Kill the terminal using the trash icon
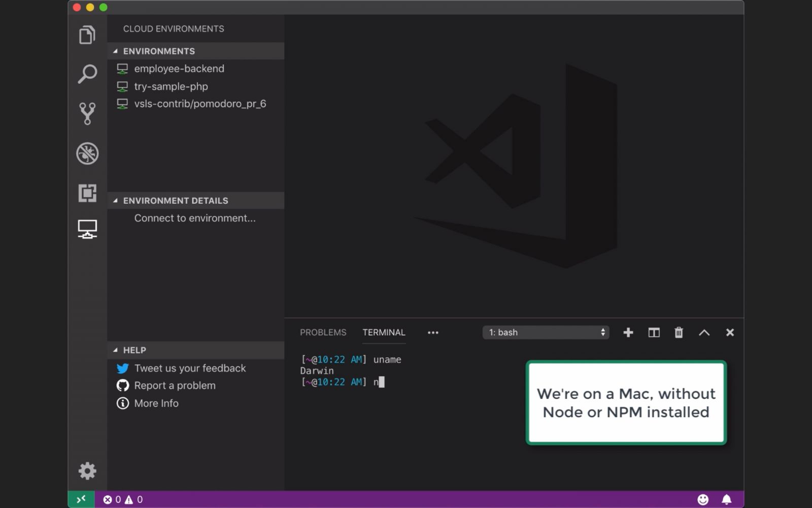Screen dimensions: 812x508 pos(679,332)
